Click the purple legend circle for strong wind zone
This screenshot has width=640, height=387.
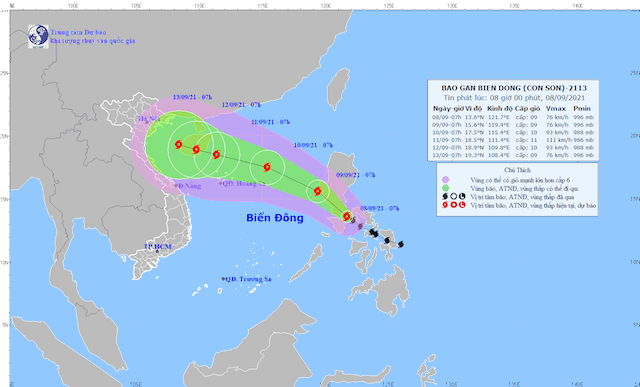point(445,180)
